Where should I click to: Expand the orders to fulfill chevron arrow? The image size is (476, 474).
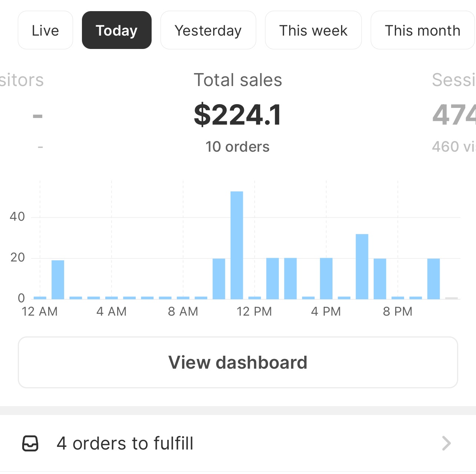[446, 443]
